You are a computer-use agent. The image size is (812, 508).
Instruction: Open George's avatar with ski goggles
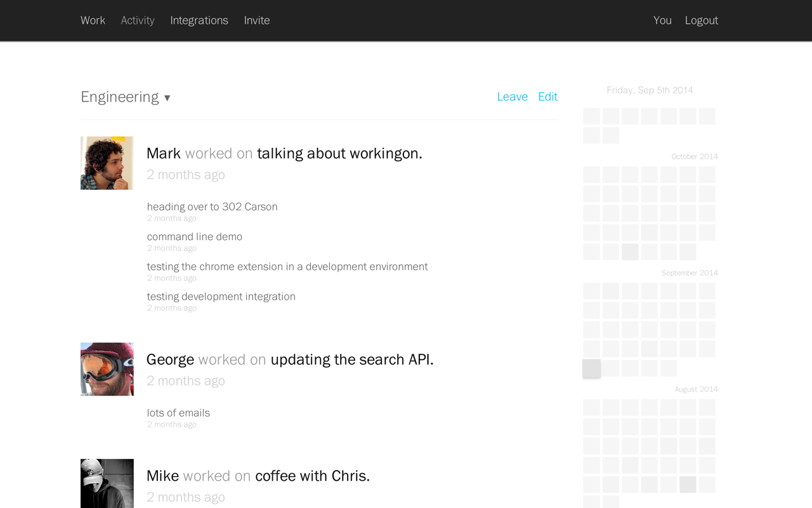click(x=107, y=369)
